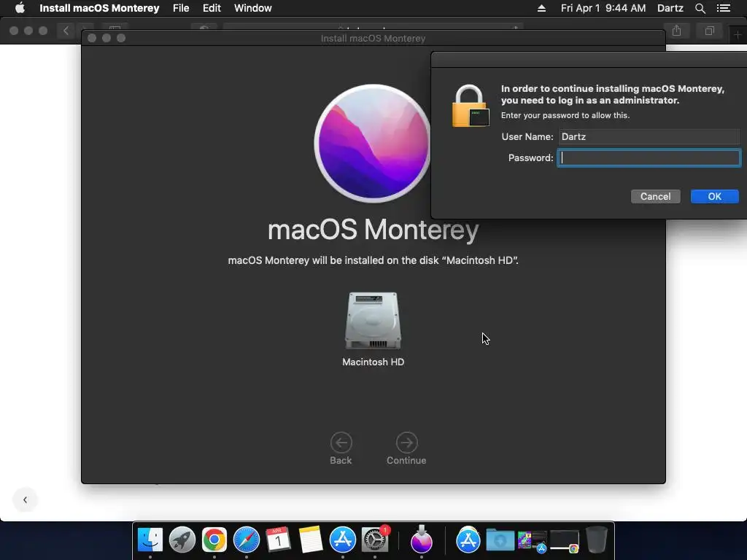
Task: Click the lock icon in password dialog
Action: click(471, 106)
